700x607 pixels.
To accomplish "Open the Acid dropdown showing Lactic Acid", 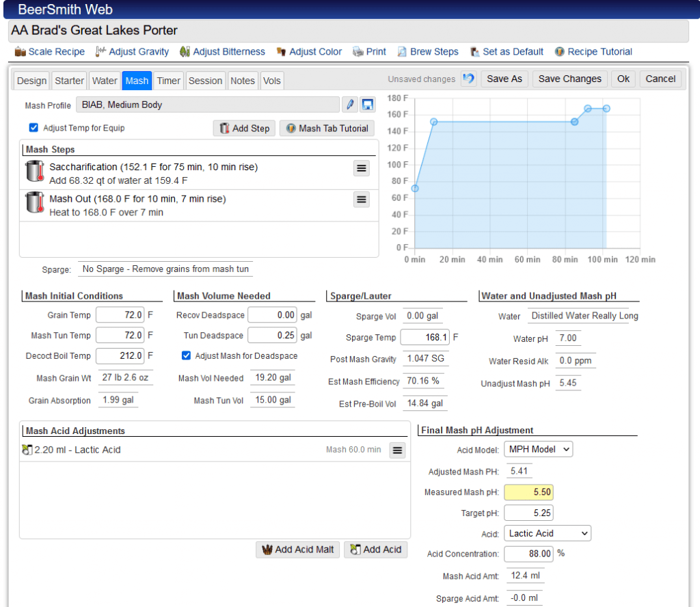I will coord(547,533).
